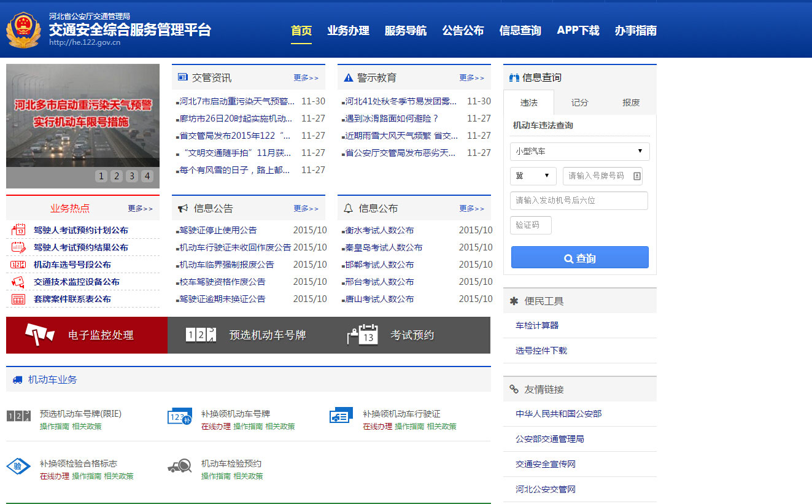Image resolution: width=812 pixels, height=504 pixels.
Task: Switch to the 报废 tab
Action: click(x=631, y=103)
